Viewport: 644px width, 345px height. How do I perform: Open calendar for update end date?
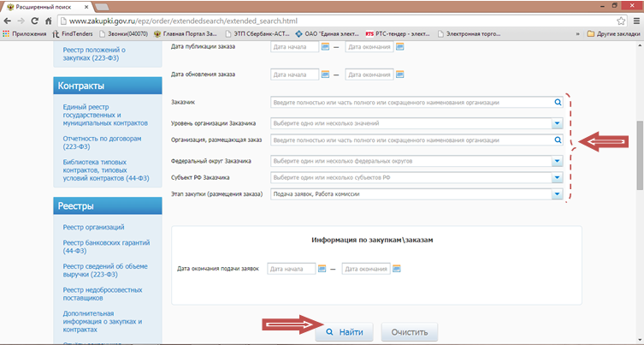[x=399, y=74]
